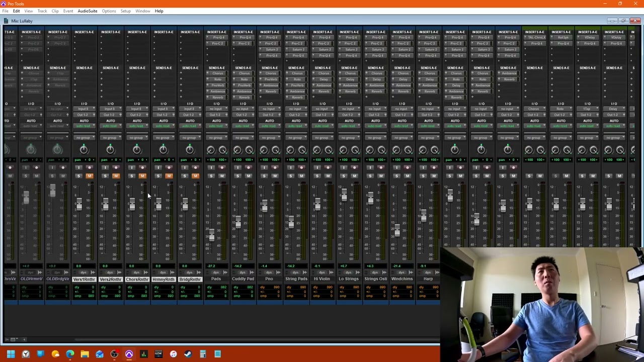Launch iLok License Manager from taskbar

[158, 354]
